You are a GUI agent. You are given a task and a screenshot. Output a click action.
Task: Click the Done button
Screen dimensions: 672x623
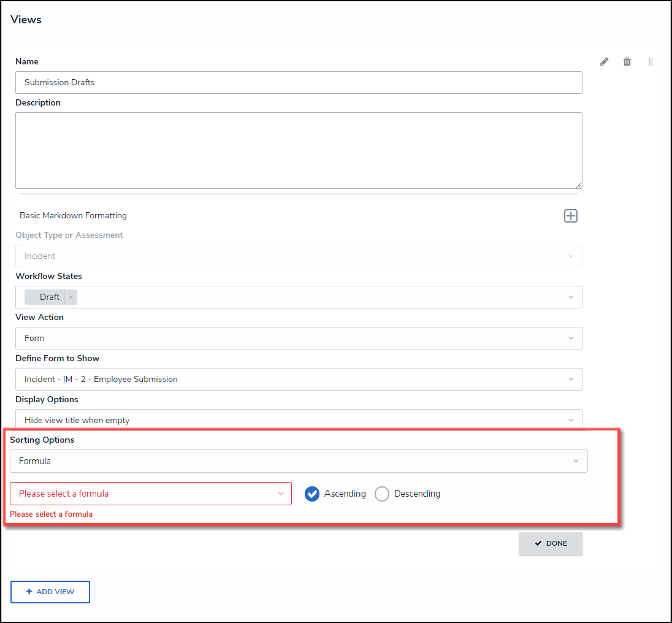point(551,543)
